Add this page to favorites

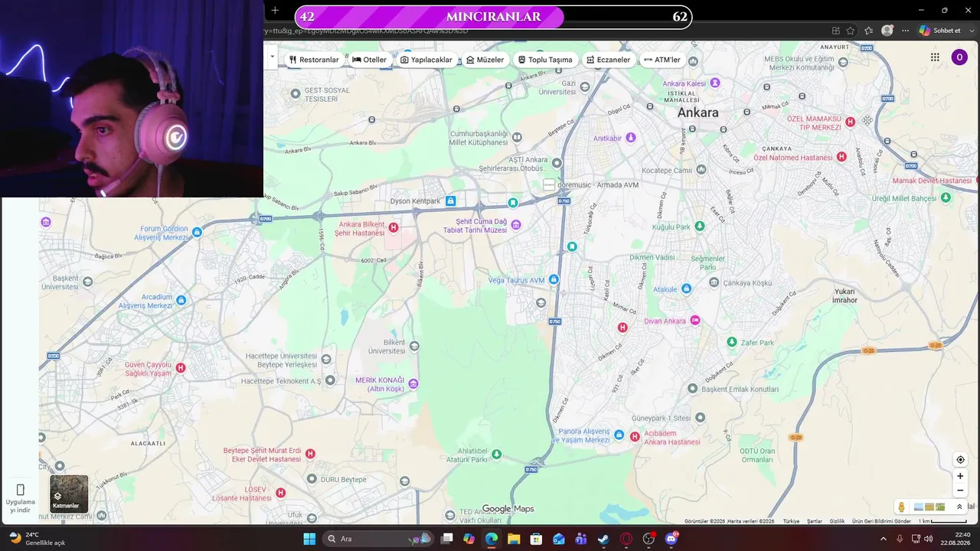pyautogui.click(x=851, y=31)
